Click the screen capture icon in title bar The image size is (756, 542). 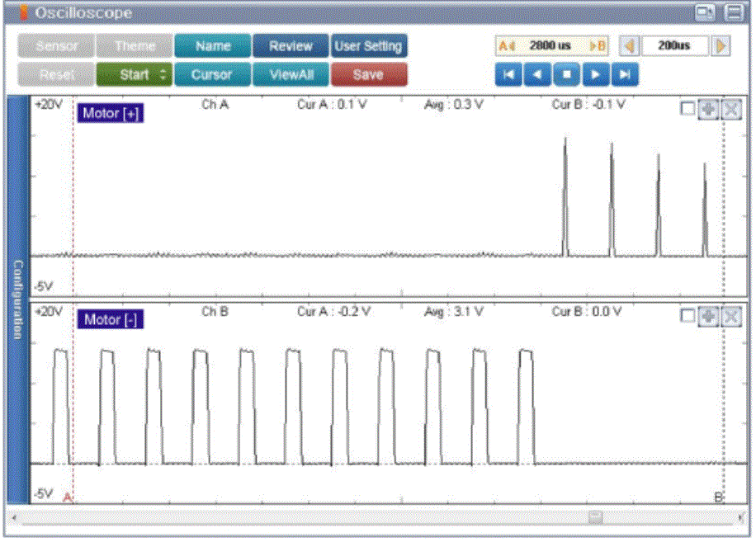click(x=704, y=12)
